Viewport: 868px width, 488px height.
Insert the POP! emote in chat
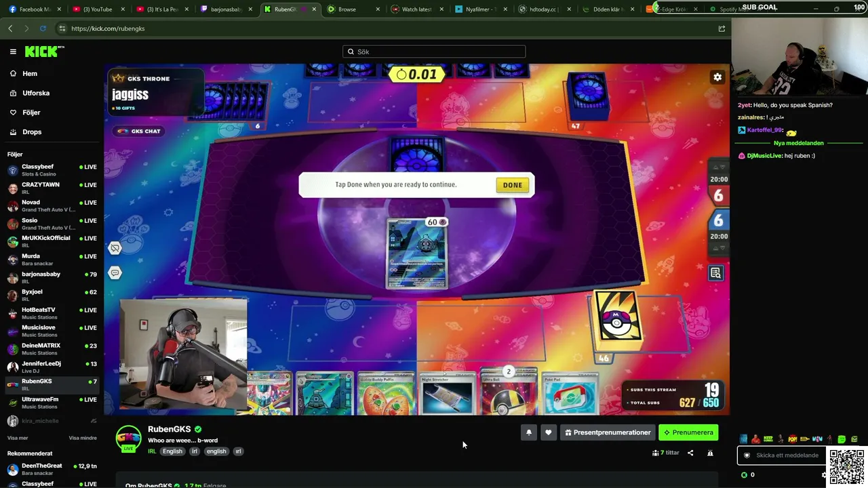[793, 439]
